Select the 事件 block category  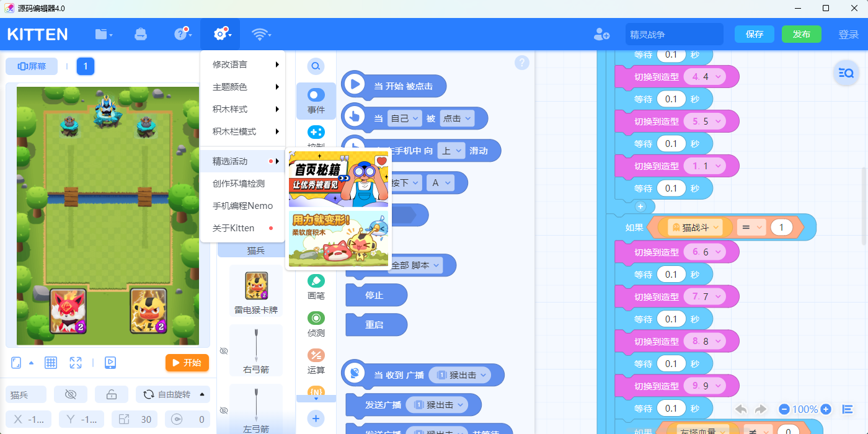pyautogui.click(x=316, y=101)
